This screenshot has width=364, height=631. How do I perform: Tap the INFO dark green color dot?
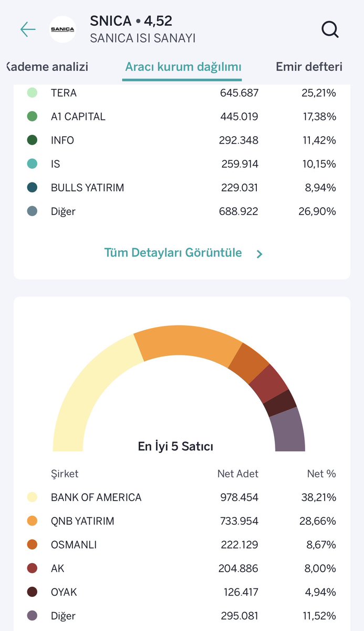tap(32, 140)
